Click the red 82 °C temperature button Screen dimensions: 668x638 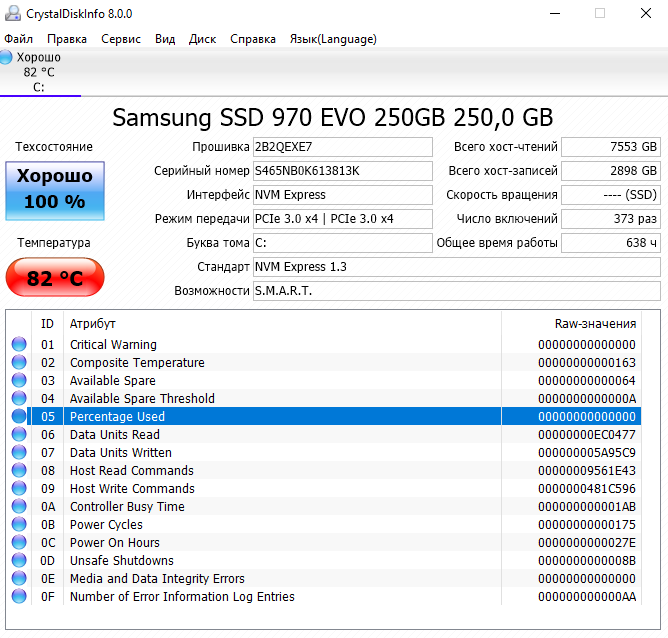click(54, 278)
